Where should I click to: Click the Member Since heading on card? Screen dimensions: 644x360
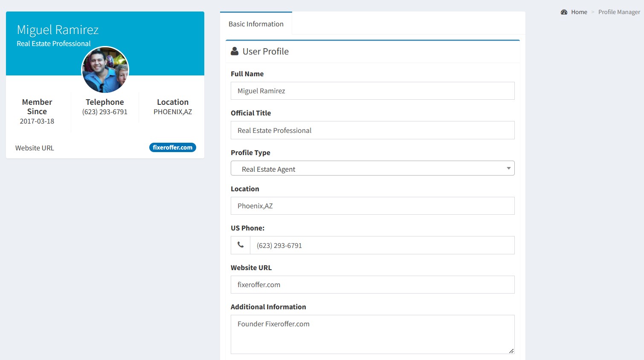tap(37, 107)
